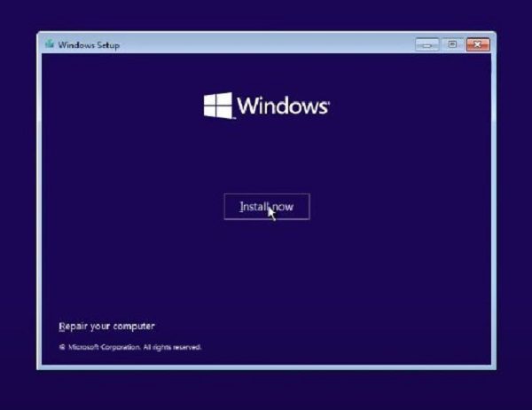This screenshot has height=410, width=532.
Task: Click the trademark mark after Windows wordmark
Action: point(329,101)
